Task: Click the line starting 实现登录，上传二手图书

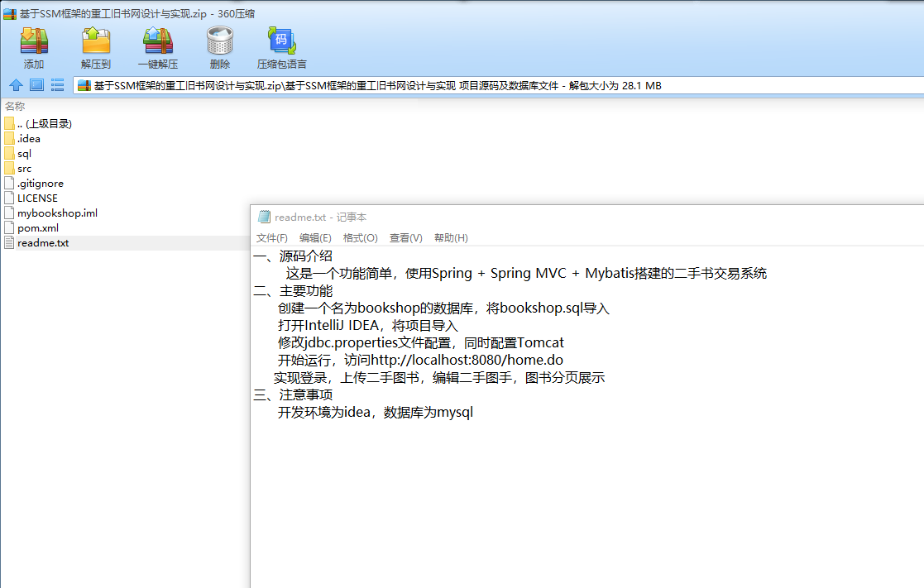Action: 439,378
